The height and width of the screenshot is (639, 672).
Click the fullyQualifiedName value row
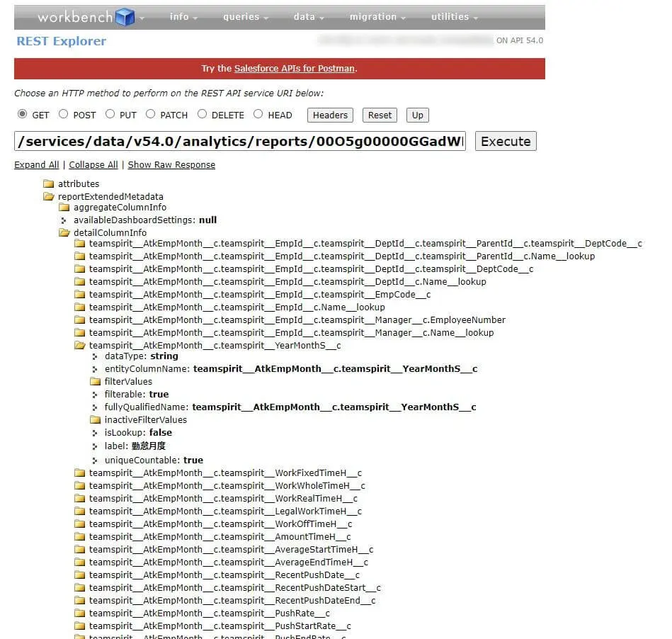point(290,407)
